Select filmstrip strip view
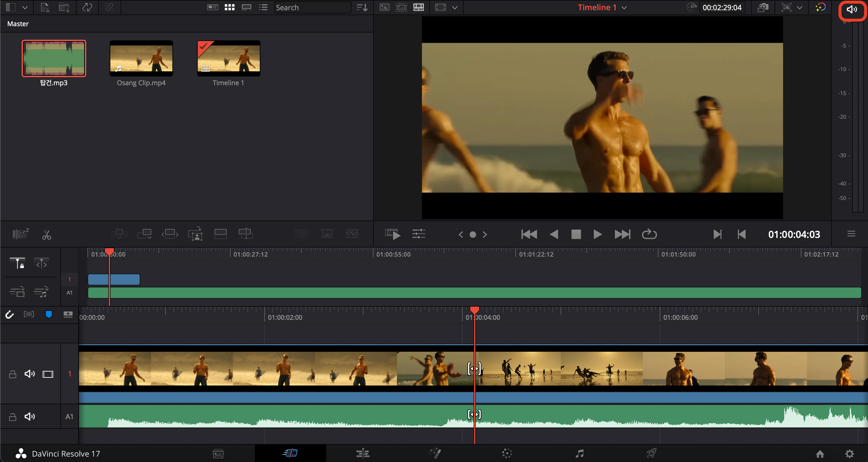868x462 pixels. [247, 8]
